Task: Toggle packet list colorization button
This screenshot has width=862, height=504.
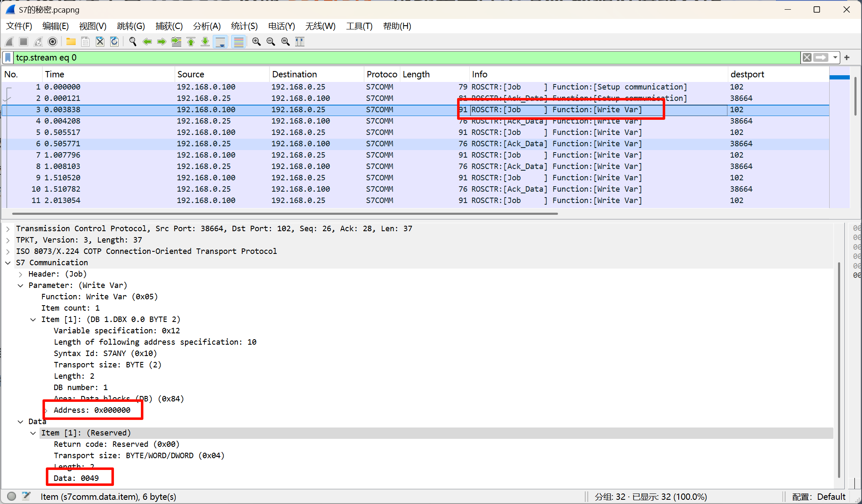Action: (238, 42)
